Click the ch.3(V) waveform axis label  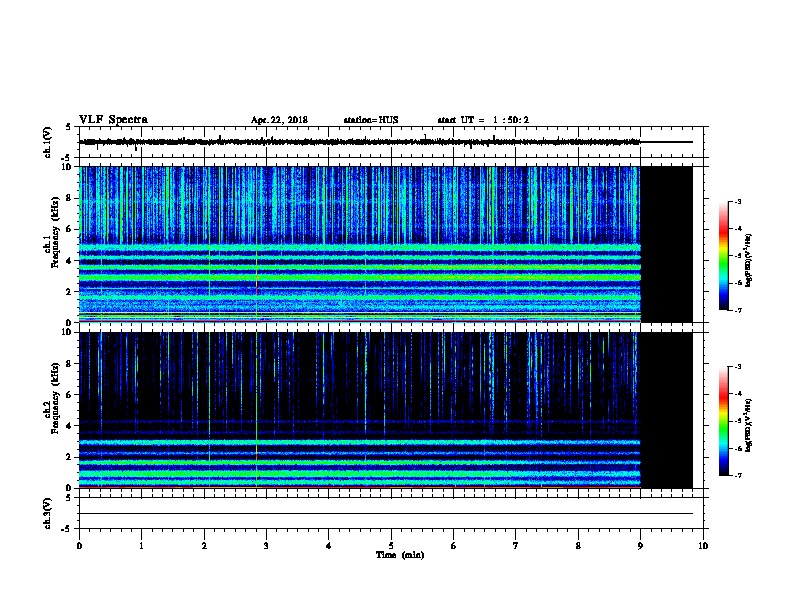pyautogui.click(x=47, y=513)
